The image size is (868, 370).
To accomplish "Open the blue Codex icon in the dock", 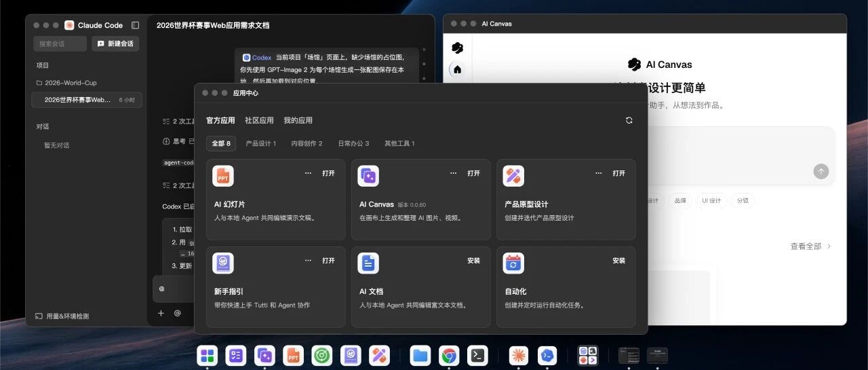I will [x=547, y=355].
